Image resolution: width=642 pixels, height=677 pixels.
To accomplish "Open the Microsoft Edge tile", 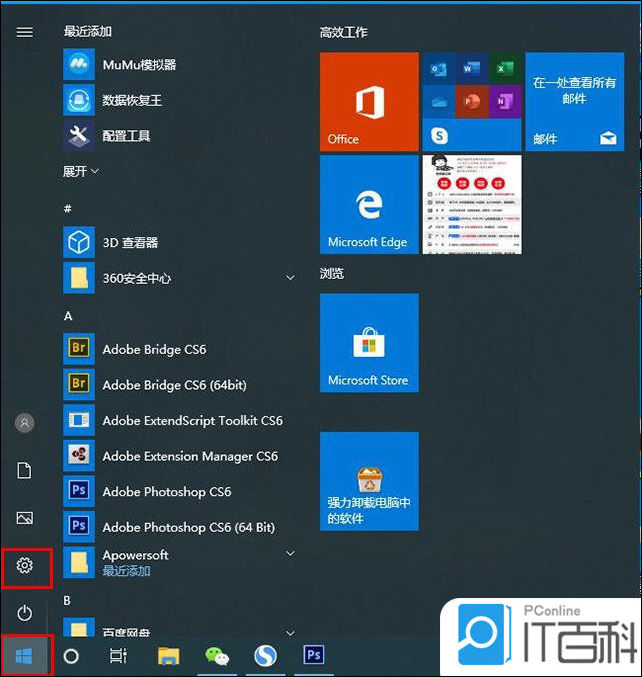I will tap(369, 205).
